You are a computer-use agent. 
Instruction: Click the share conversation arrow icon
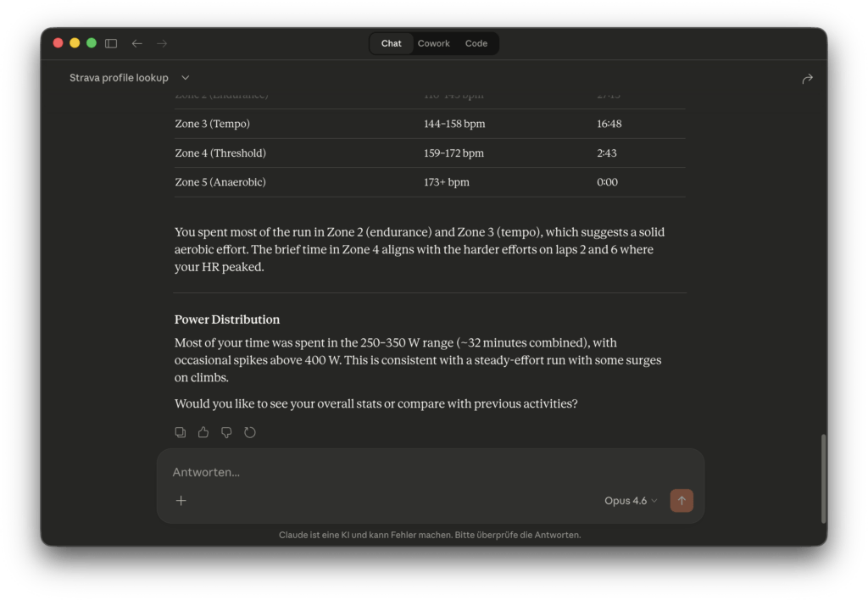pyautogui.click(x=807, y=79)
